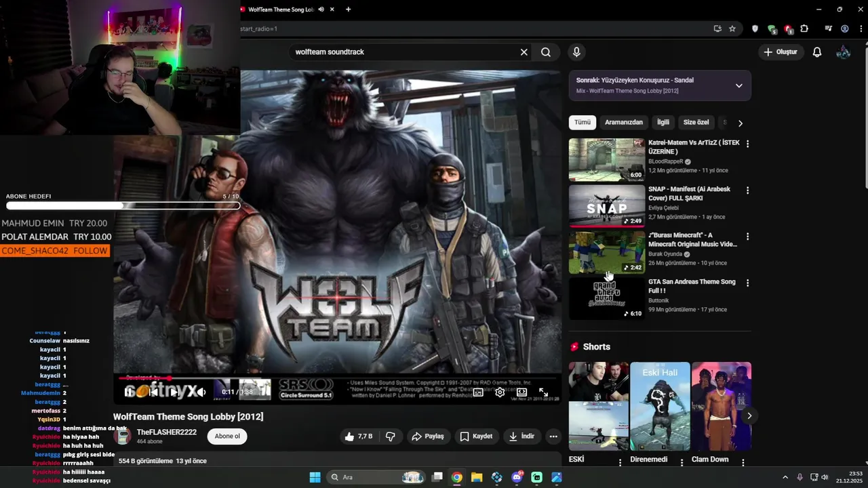
Task: Open the grey shield browser extension
Action: pyautogui.click(x=755, y=28)
